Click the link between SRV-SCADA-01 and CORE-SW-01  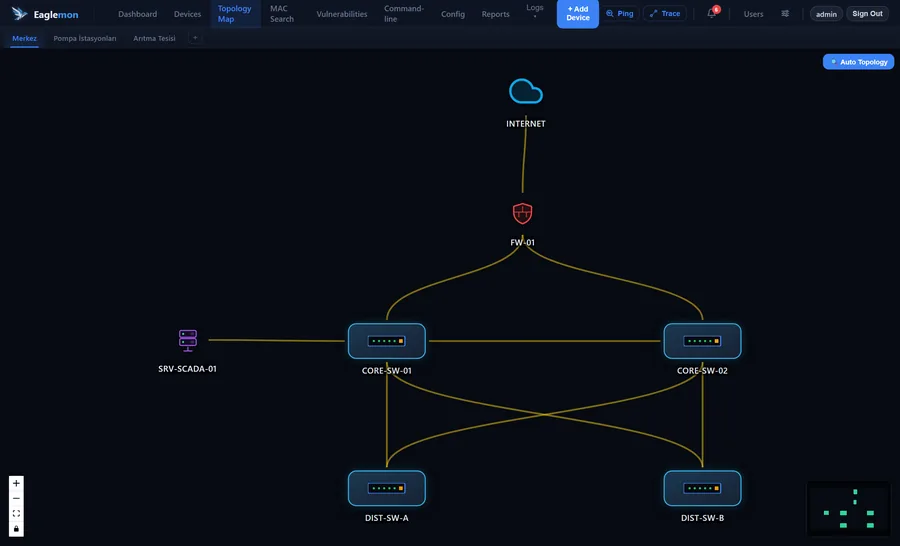(x=277, y=340)
